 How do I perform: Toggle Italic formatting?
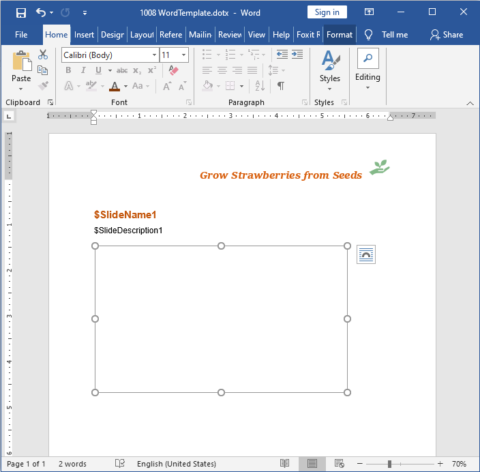pyautogui.click(x=83, y=70)
